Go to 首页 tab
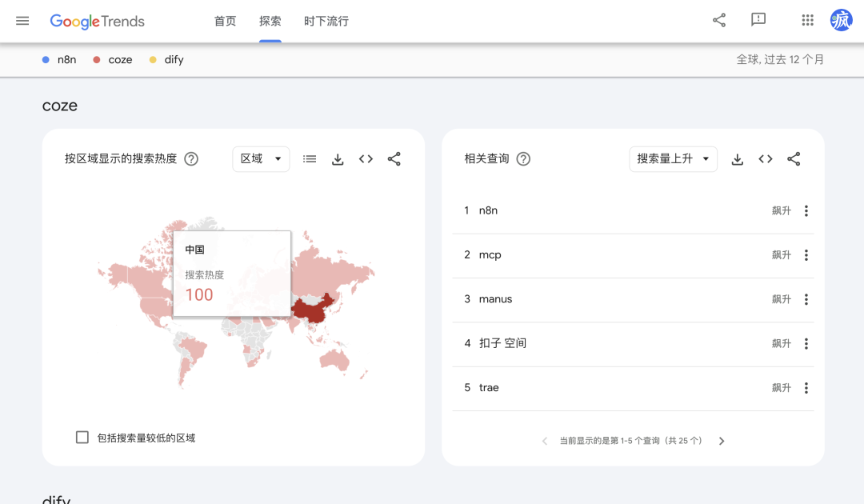Screen dimensions: 864x504 [225, 21]
